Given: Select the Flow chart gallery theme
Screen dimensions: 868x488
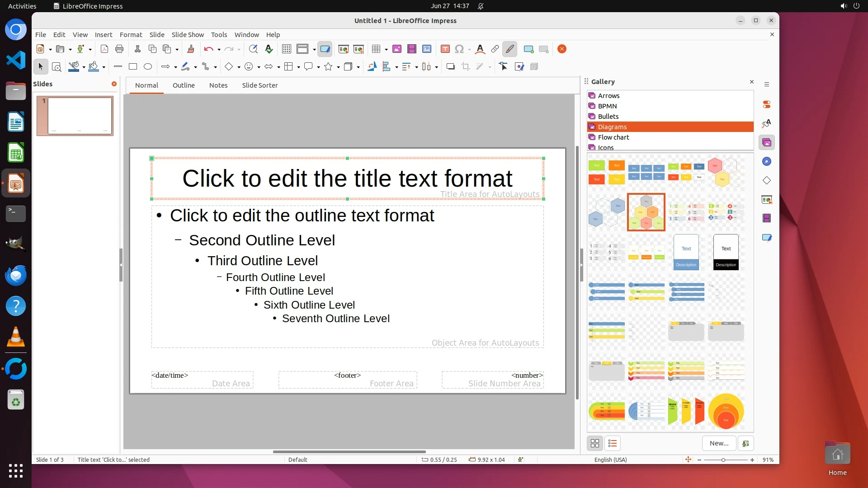Looking at the screenshot, I should click(x=613, y=137).
